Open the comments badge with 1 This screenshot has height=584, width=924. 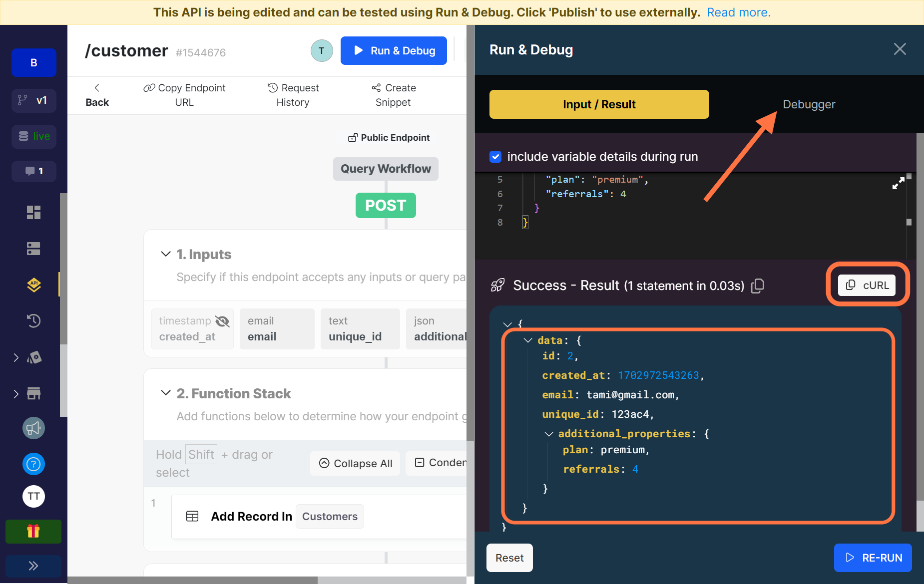34,171
